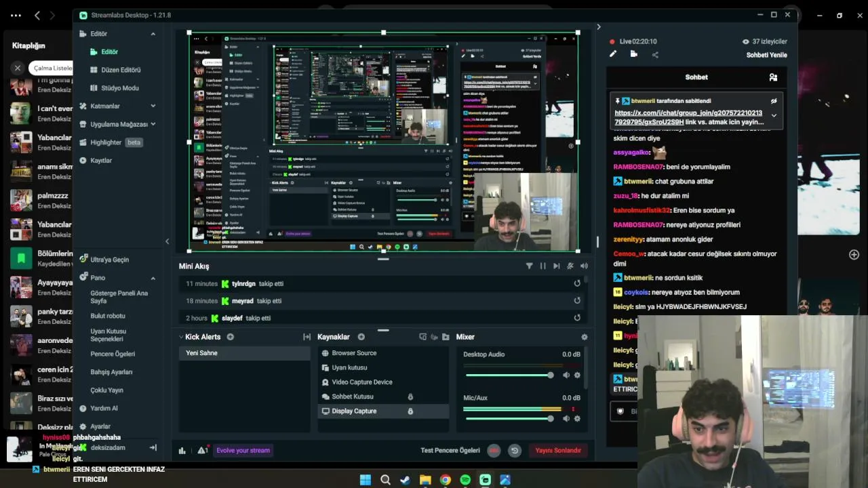Open scene transitions icon beside Kick Alerts
The height and width of the screenshot is (488, 868).
coord(307,337)
